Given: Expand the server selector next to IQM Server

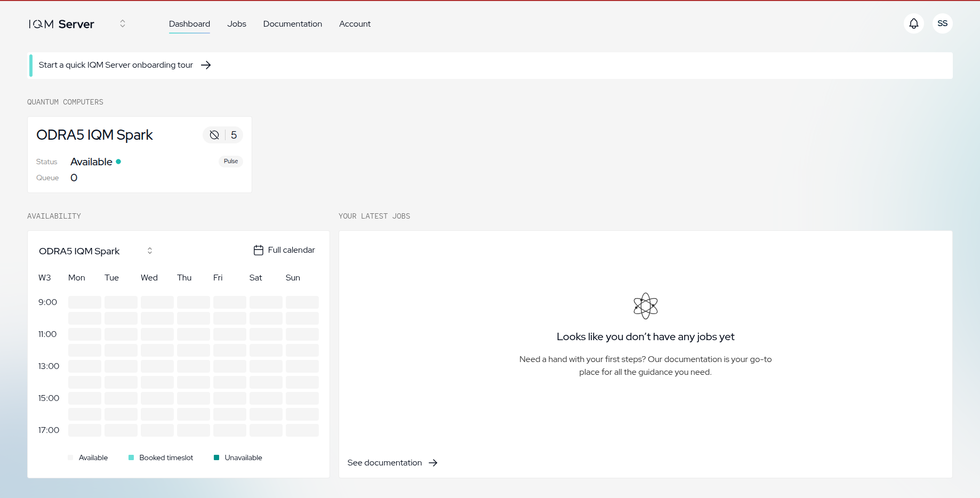Looking at the screenshot, I should pyautogui.click(x=122, y=23).
